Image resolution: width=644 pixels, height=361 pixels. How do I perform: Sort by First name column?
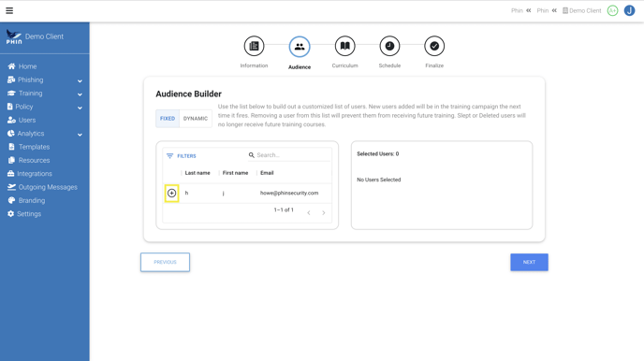coord(235,173)
